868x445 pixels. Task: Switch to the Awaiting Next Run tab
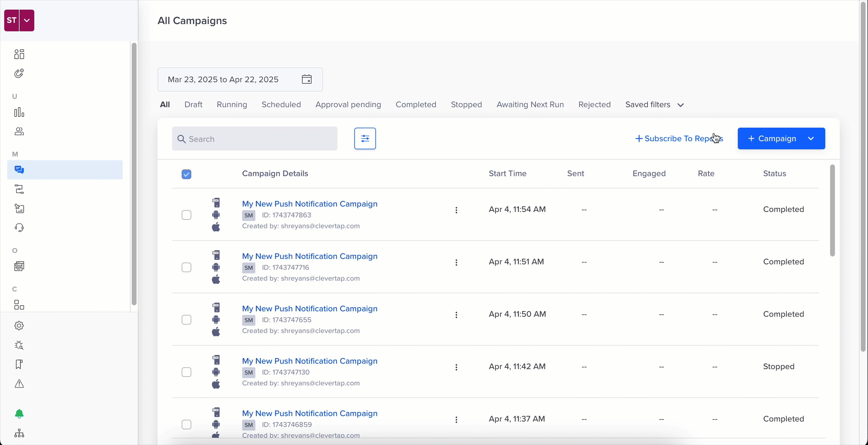click(530, 104)
